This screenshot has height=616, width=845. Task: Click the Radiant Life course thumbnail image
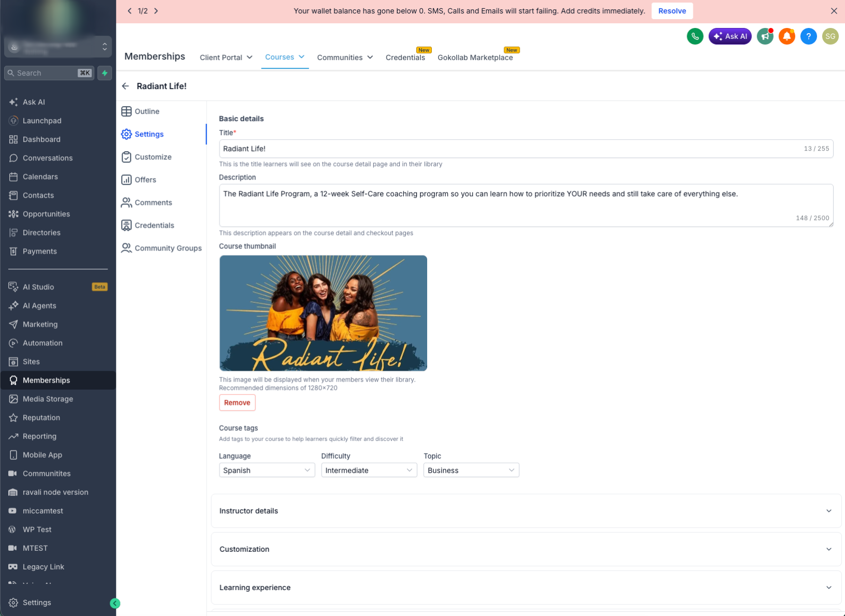(x=323, y=313)
